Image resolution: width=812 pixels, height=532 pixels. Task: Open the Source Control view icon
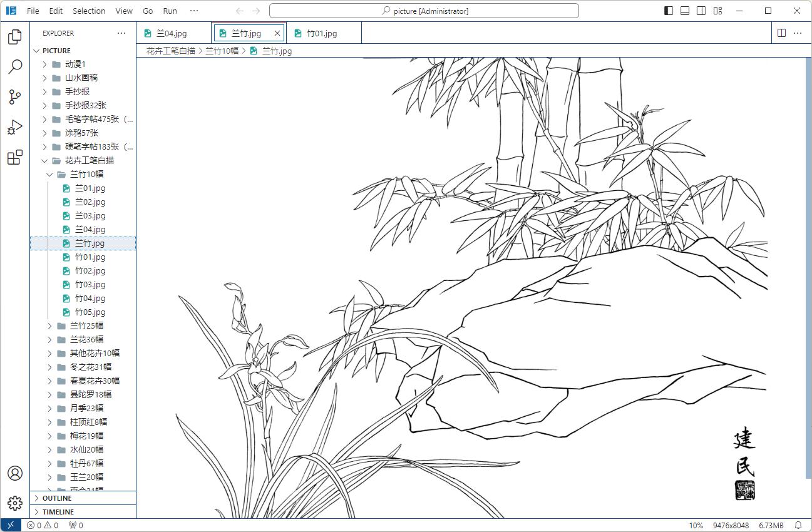pos(15,96)
